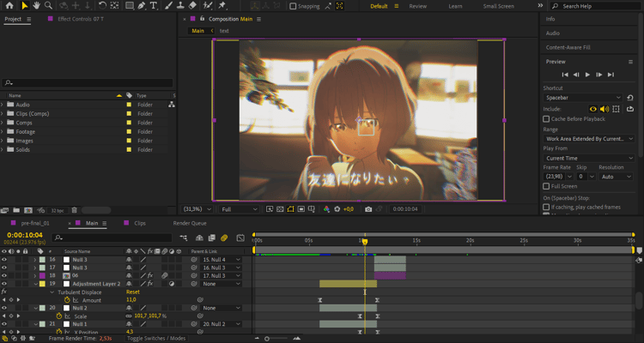Screen dimensions: 644x343
Task: Select the Type tool
Action: (153, 6)
